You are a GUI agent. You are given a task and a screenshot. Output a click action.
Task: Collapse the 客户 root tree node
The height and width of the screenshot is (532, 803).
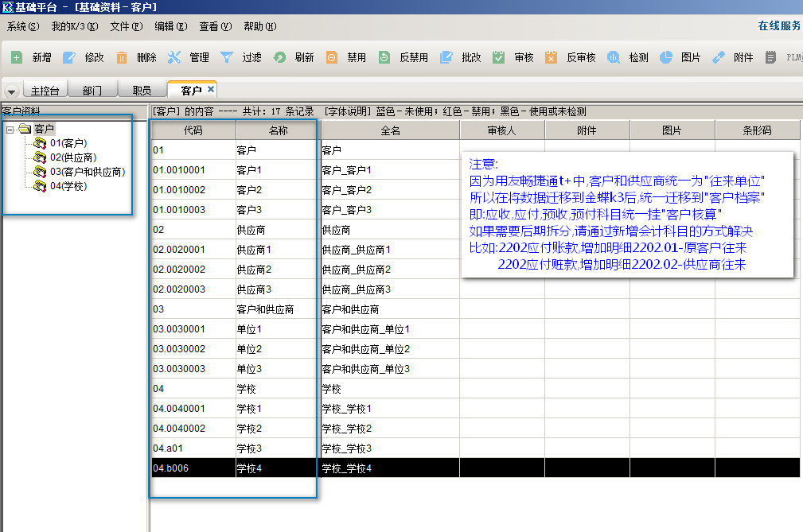(10, 129)
